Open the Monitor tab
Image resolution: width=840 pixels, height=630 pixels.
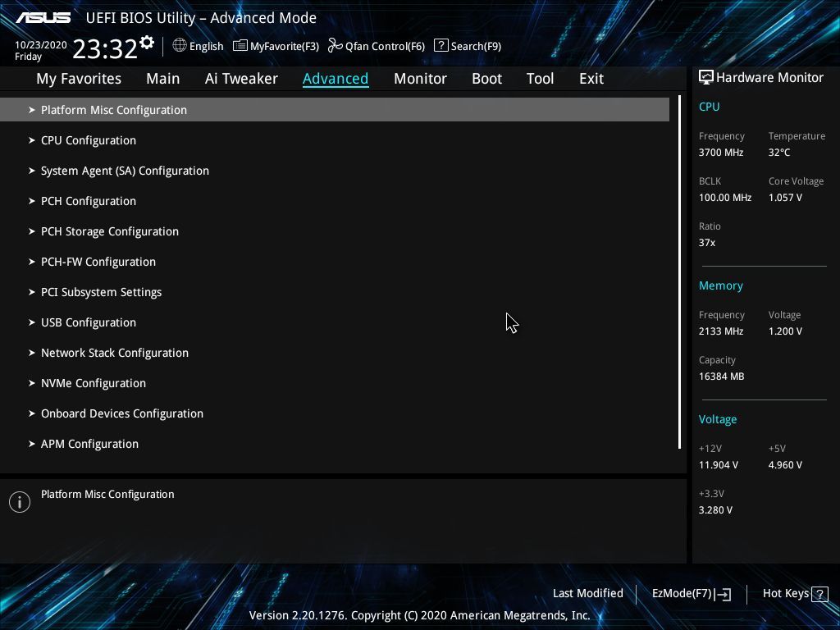click(421, 79)
